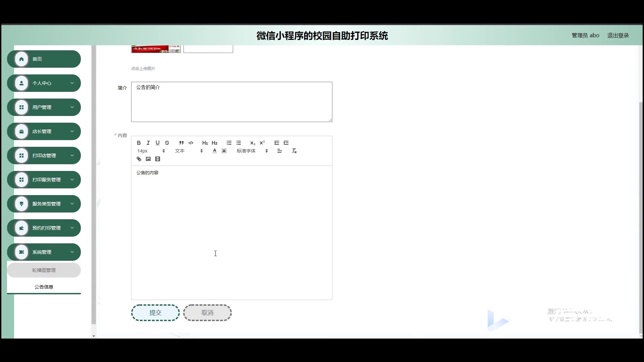Click the empty image upload box
The width and height of the screenshot is (644, 362).
click(x=208, y=49)
